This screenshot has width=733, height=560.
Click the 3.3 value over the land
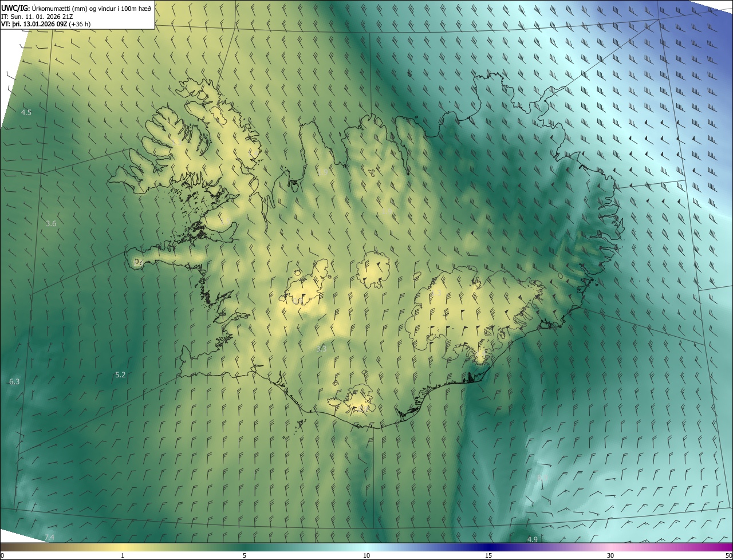point(321,349)
